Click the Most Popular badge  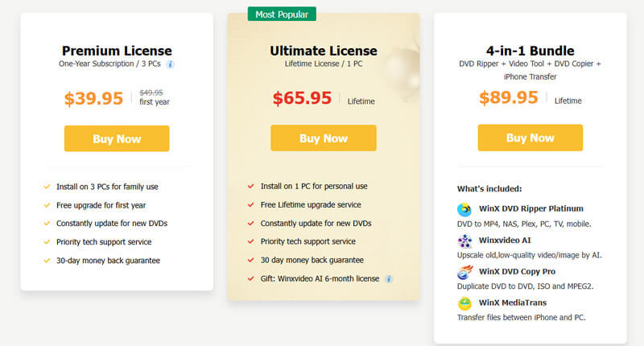[x=282, y=14]
